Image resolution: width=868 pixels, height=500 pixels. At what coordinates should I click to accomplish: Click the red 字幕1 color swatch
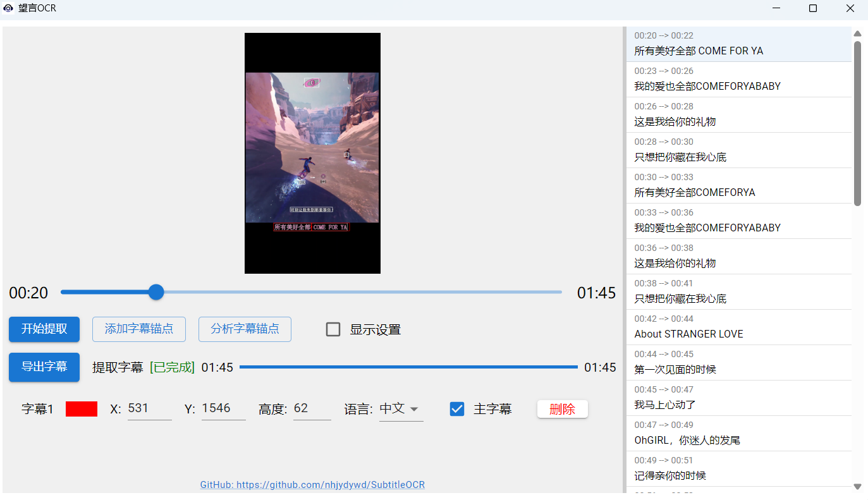tap(82, 409)
